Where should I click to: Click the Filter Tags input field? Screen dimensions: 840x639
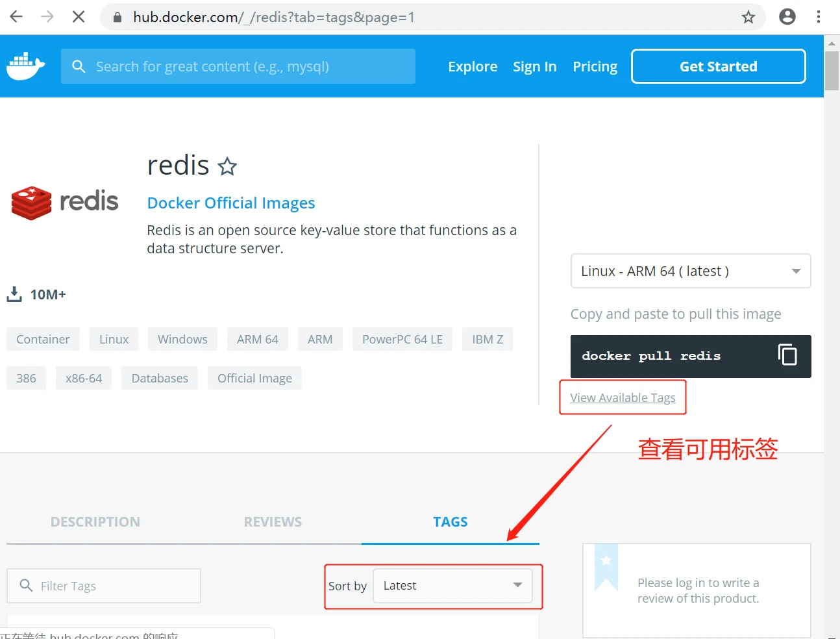pyautogui.click(x=110, y=586)
